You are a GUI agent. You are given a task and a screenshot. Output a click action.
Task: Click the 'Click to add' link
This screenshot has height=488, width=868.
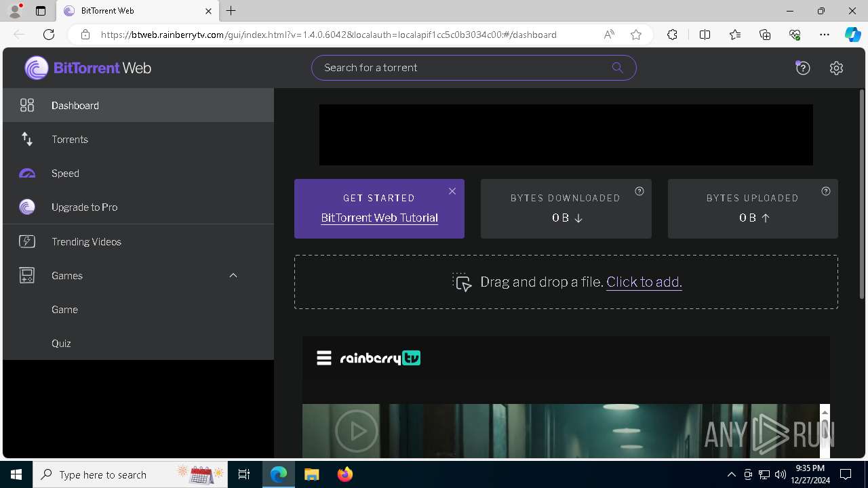(x=644, y=282)
